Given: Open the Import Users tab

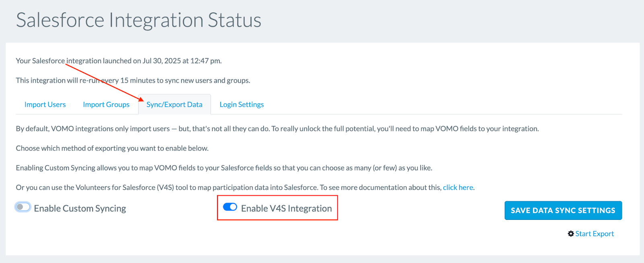Looking at the screenshot, I should click(45, 104).
